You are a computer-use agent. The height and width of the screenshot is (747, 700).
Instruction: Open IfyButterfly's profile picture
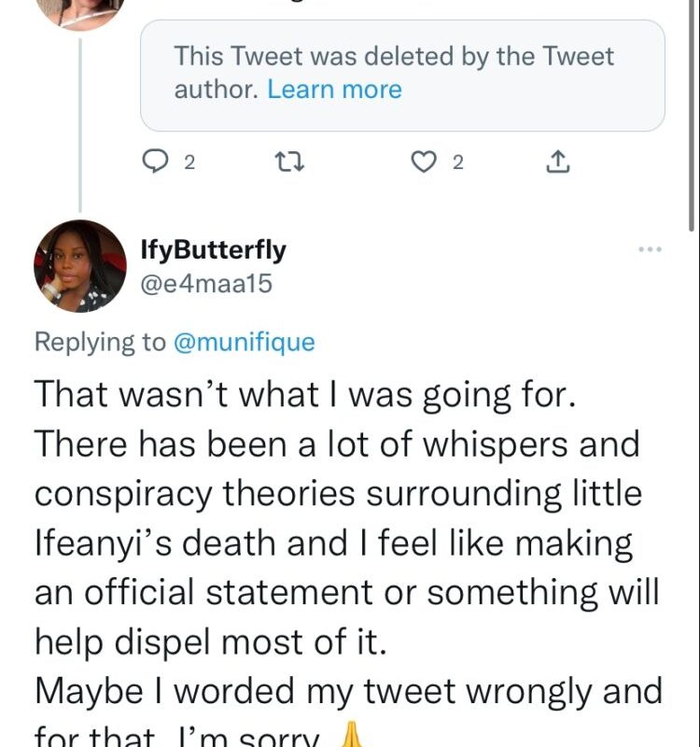click(x=79, y=266)
